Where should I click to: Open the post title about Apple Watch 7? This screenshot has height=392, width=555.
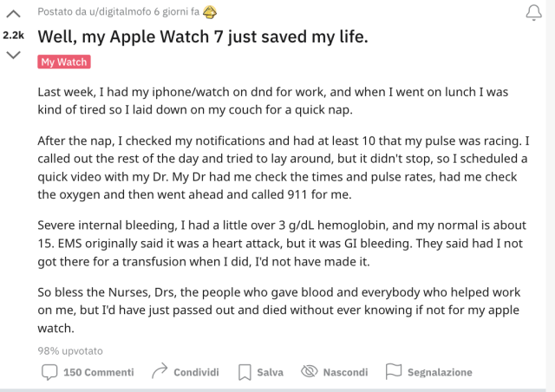[x=203, y=36]
